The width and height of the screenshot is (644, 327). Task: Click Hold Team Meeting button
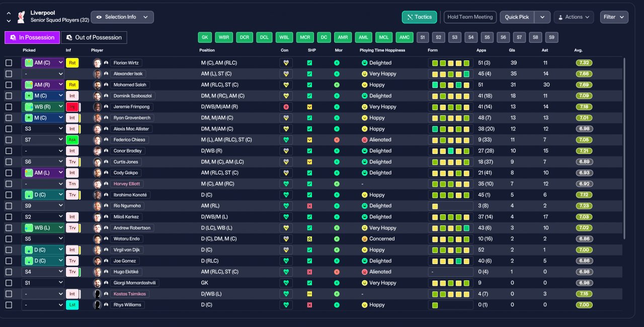(x=470, y=17)
